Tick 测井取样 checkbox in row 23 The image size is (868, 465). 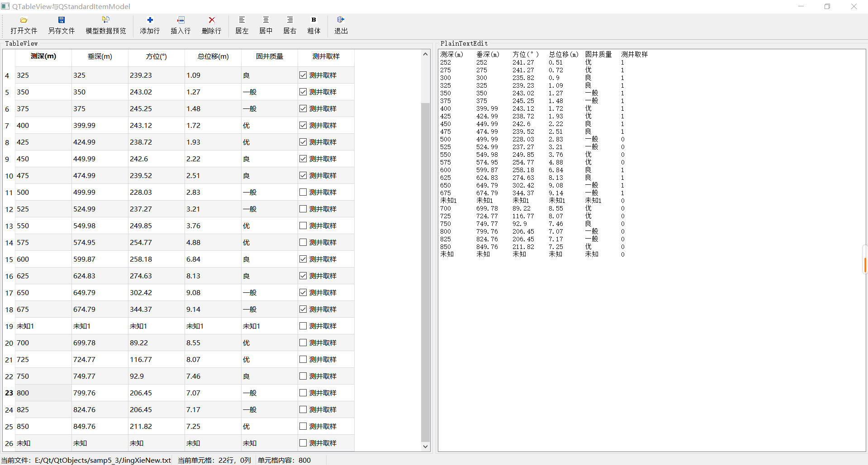pos(303,393)
